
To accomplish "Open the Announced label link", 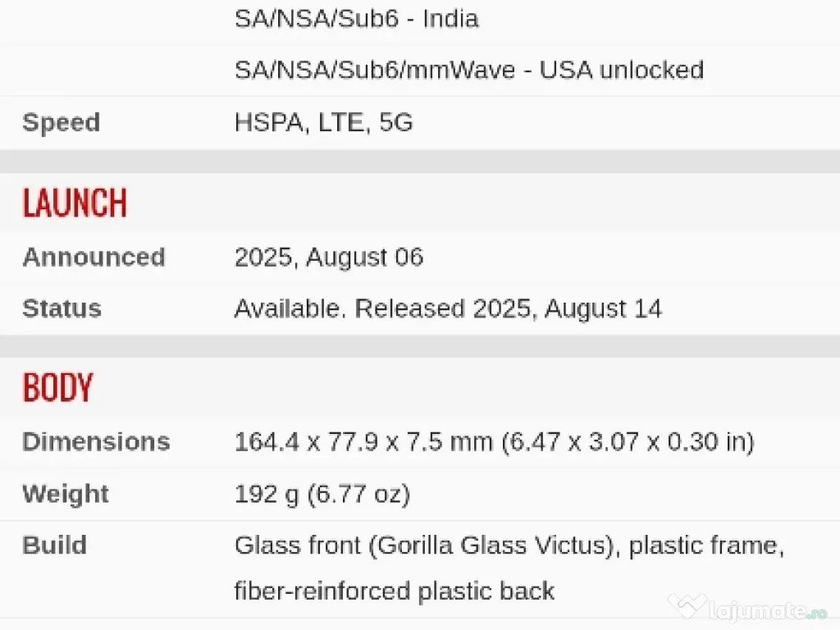I will click(94, 258).
